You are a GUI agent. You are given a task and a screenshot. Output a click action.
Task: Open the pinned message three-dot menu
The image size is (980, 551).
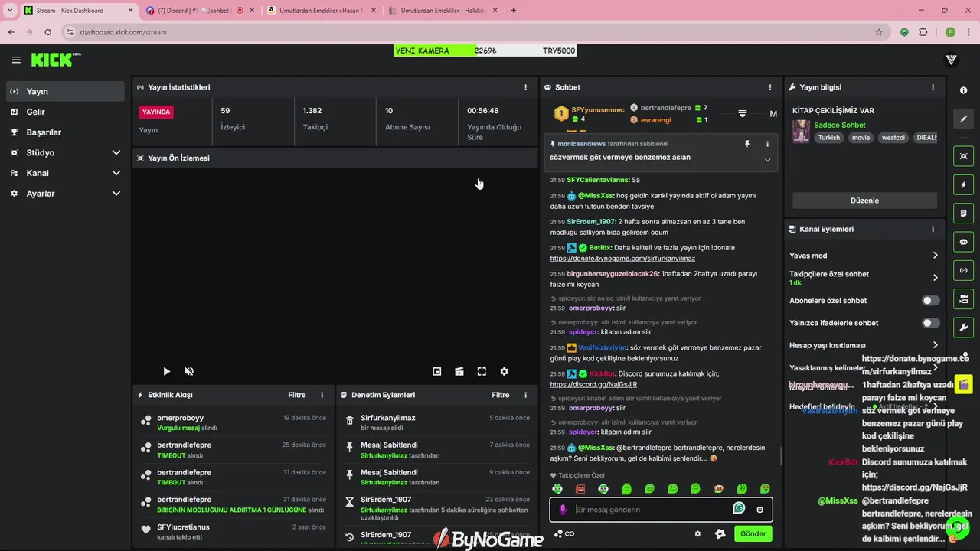[767, 144]
